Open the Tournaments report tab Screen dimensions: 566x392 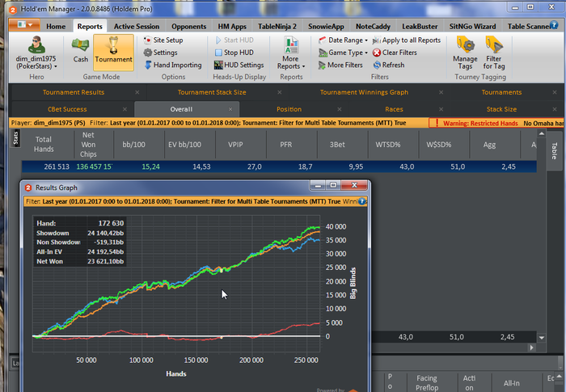pyautogui.click(x=501, y=92)
